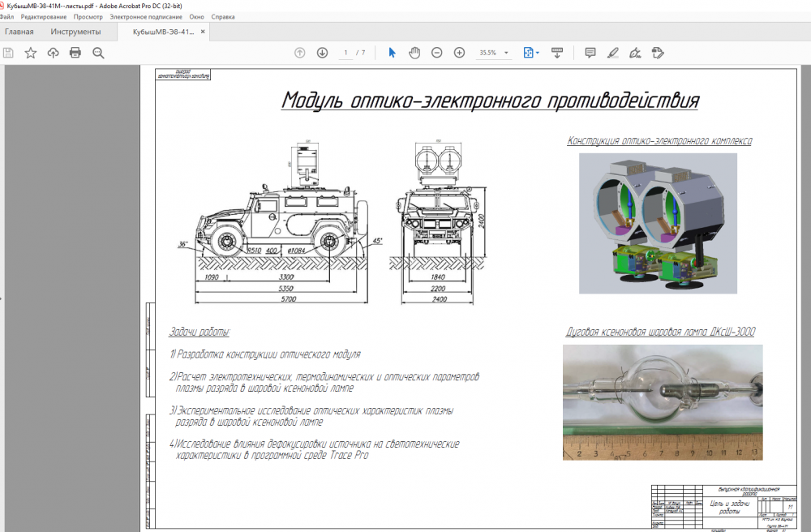Open the zoom level 35.5% dropdown
The width and height of the screenshot is (811, 532).
coord(507,53)
